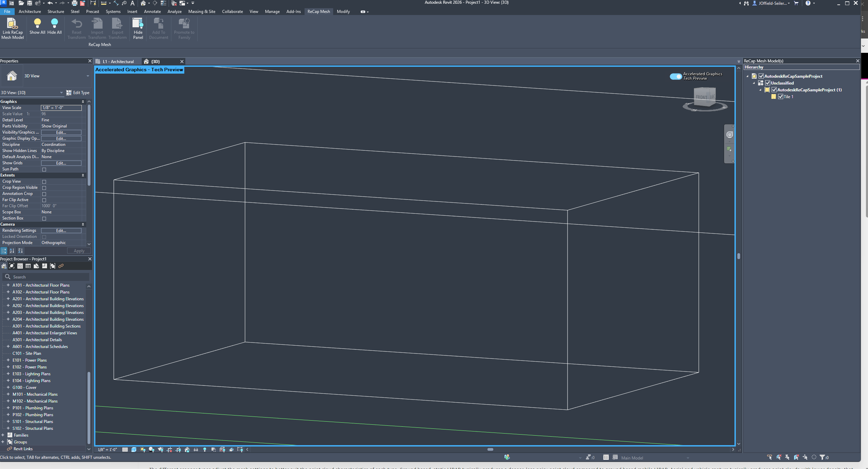868x469 pixels.
Task: Enable the Sun Path checkbox
Action: [44, 169]
